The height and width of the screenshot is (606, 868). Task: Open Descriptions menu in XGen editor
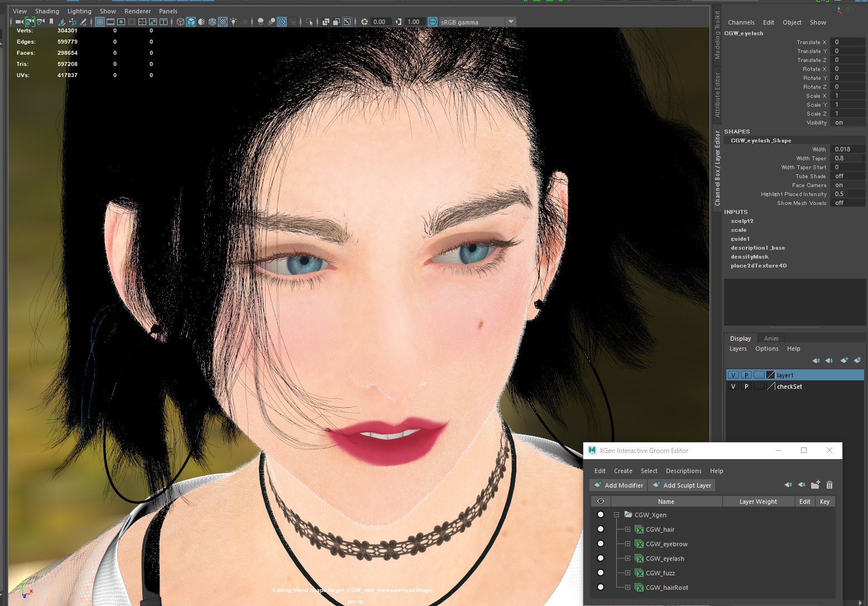click(683, 471)
